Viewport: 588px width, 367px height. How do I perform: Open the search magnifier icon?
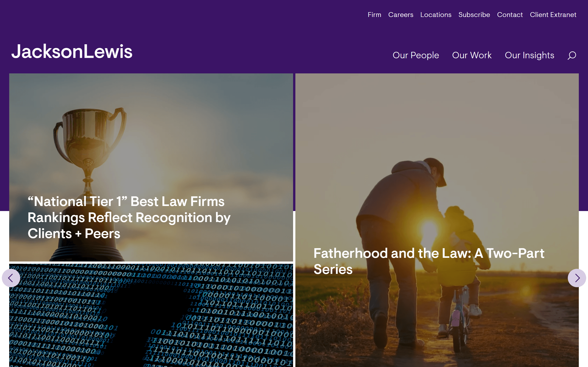[x=572, y=55]
